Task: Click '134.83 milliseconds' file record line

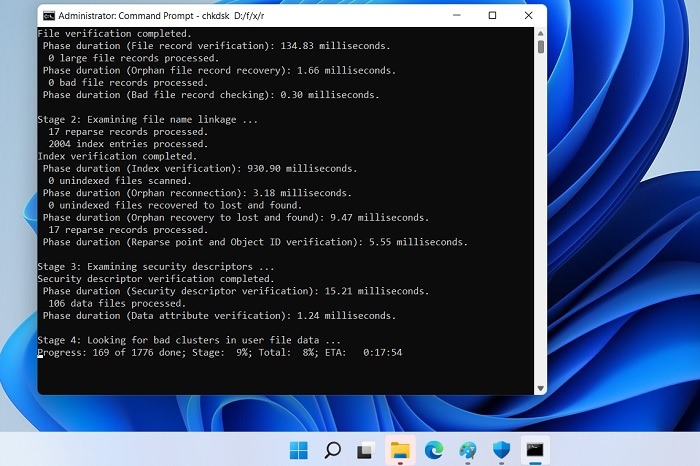Action: 217,46
